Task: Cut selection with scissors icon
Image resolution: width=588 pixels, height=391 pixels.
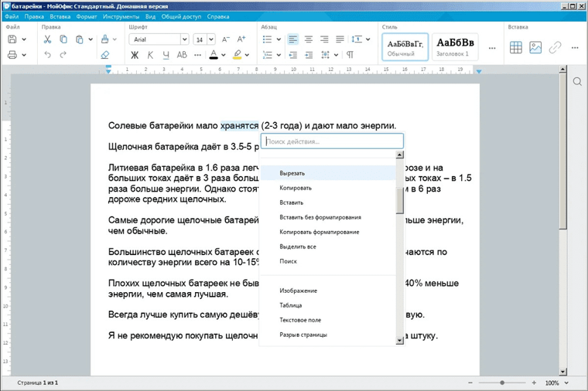Action: pos(47,39)
